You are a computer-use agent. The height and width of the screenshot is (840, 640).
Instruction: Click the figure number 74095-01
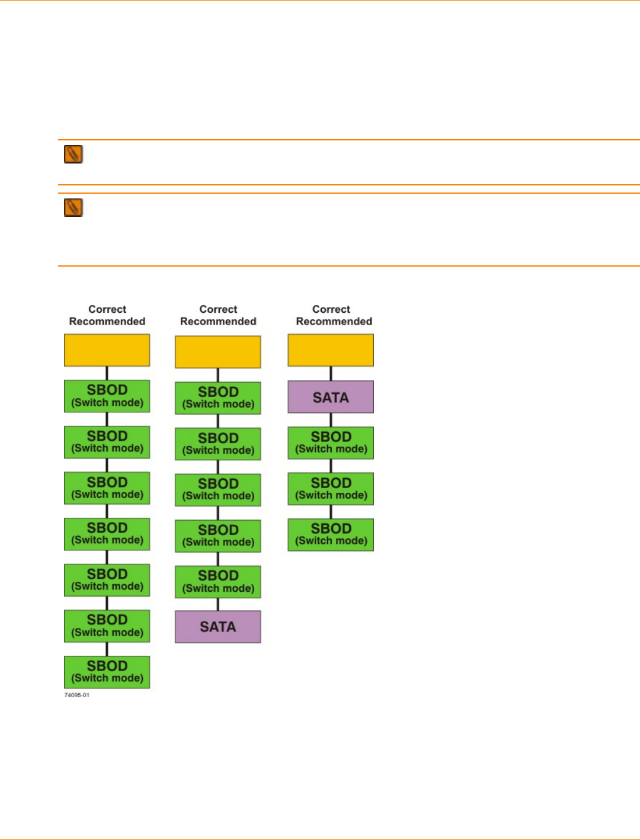pyautogui.click(x=77, y=695)
